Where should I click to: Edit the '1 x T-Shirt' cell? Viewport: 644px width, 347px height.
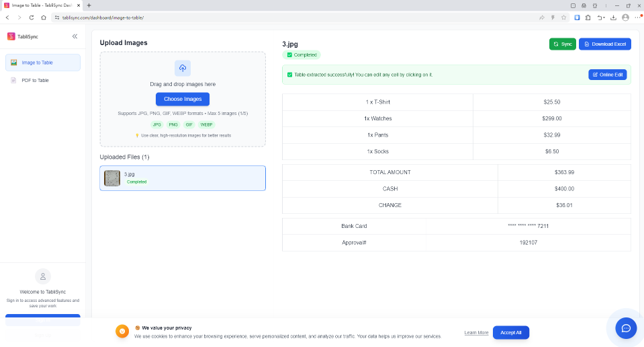[377, 102]
